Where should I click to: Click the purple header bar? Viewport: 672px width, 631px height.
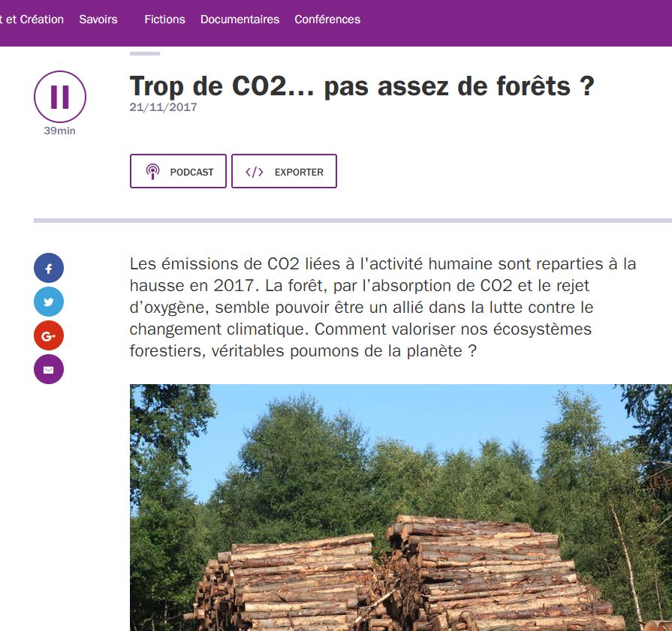[514, 23]
